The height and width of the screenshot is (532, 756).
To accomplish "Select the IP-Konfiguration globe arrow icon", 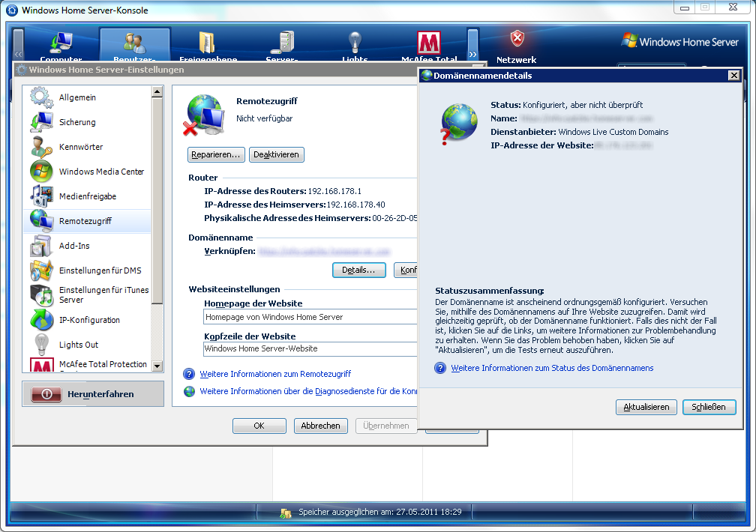I will tap(41, 319).
